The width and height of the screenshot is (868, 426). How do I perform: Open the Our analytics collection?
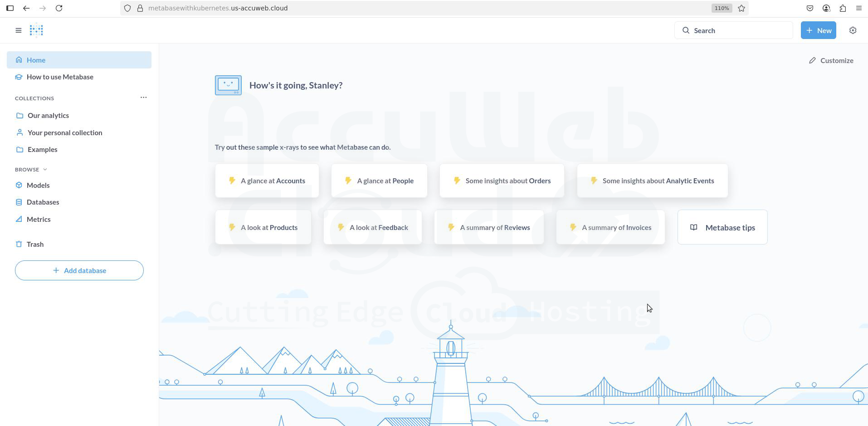(79, 115)
